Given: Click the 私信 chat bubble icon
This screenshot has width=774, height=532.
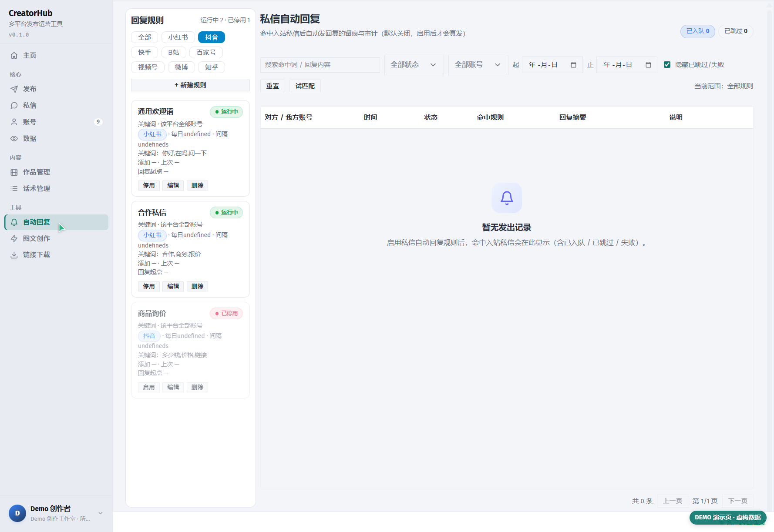Looking at the screenshot, I should pos(14,106).
